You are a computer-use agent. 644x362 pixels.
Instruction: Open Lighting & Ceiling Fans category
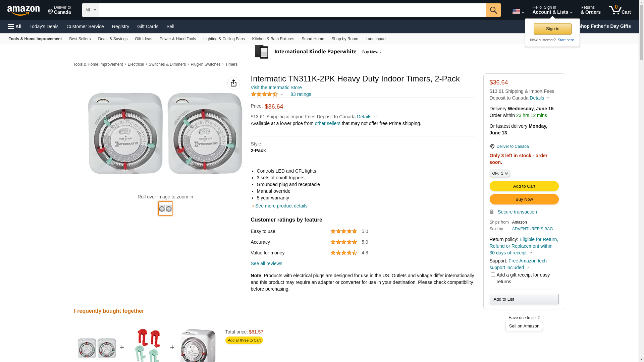[x=224, y=39]
